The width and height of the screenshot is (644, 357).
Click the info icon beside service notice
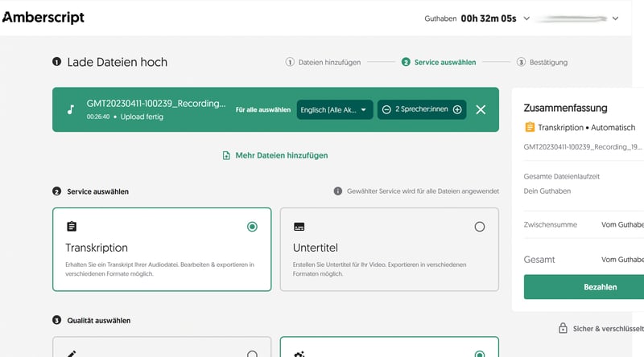(x=338, y=191)
